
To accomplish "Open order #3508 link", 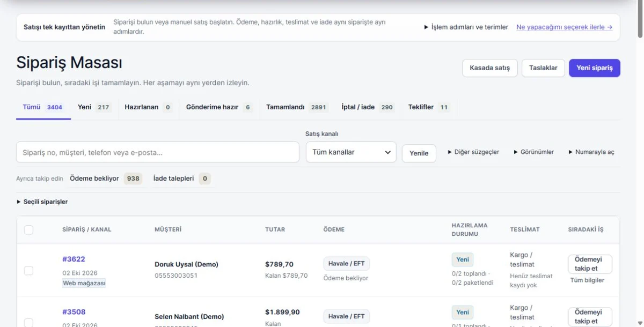I will pyautogui.click(x=74, y=312).
